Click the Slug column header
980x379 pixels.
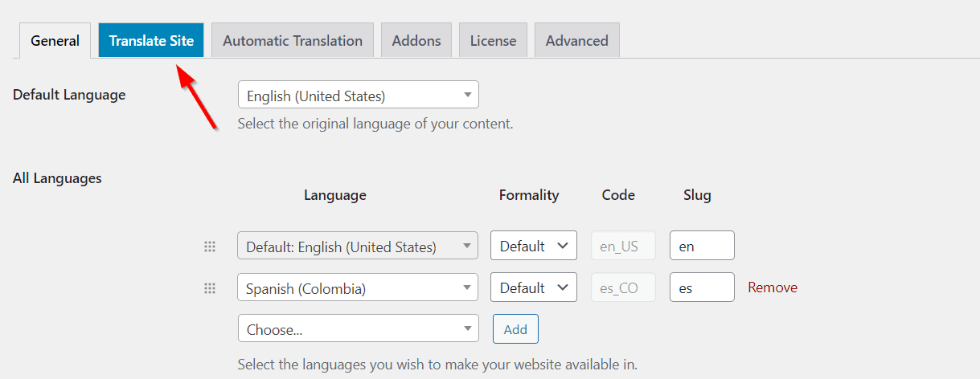(x=697, y=195)
